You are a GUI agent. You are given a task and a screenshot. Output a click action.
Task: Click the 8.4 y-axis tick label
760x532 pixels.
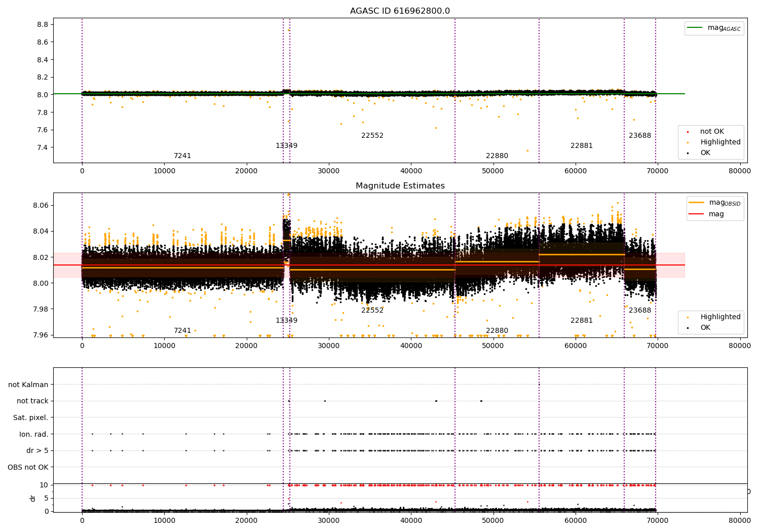pyautogui.click(x=43, y=60)
